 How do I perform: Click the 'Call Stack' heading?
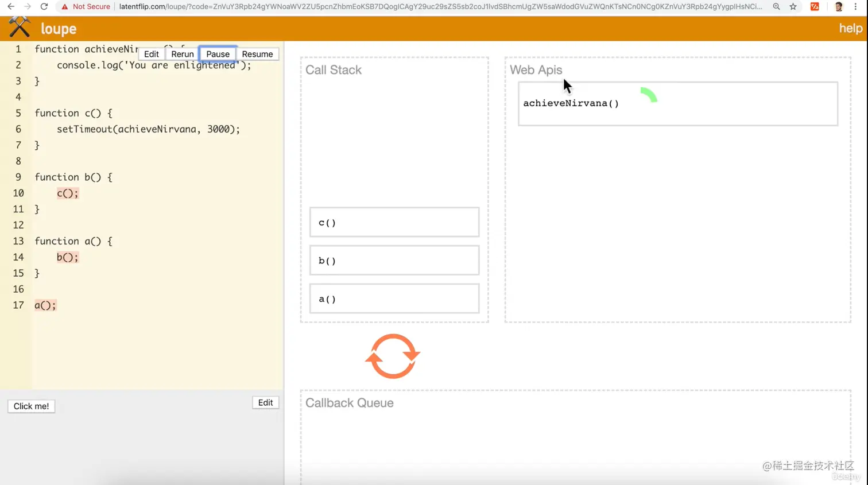[334, 70]
